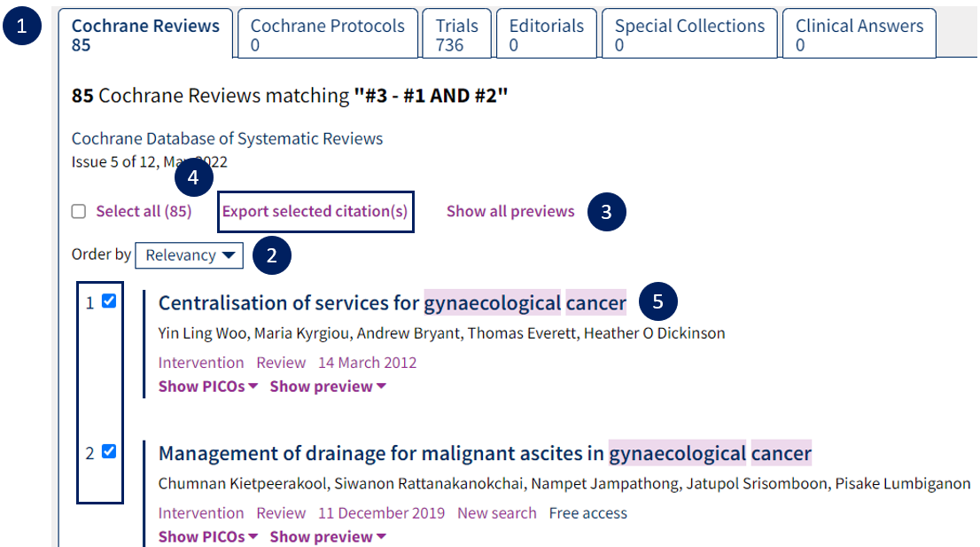Expand Show PICOs for the malignant ascites review
Viewport: 980px width, 547px height.
tap(208, 536)
